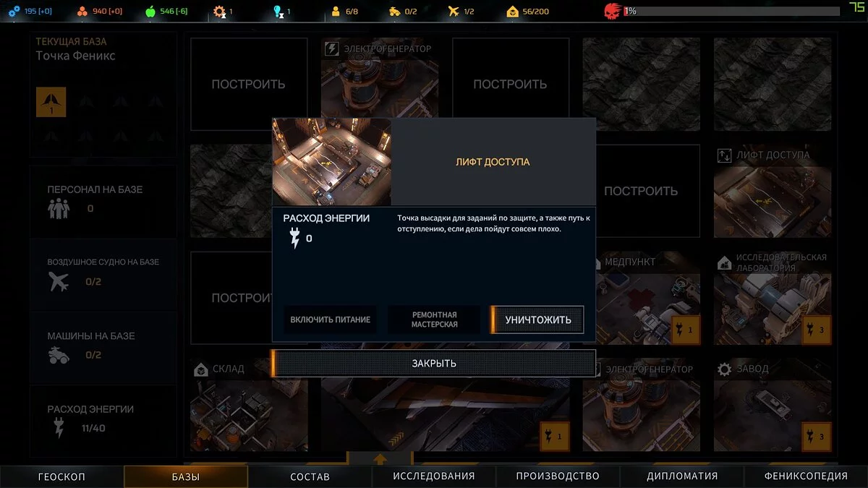Open the Геоскоп tab
Image resolution: width=868 pixels, height=488 pixels.
tap(61, 476)
